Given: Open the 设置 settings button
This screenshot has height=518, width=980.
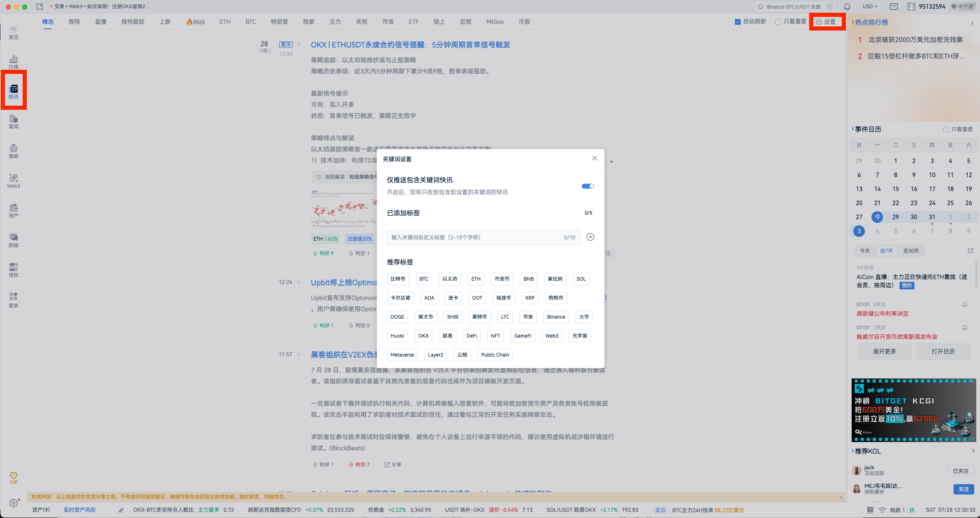Looking at the screenshot, I should 826,22.
